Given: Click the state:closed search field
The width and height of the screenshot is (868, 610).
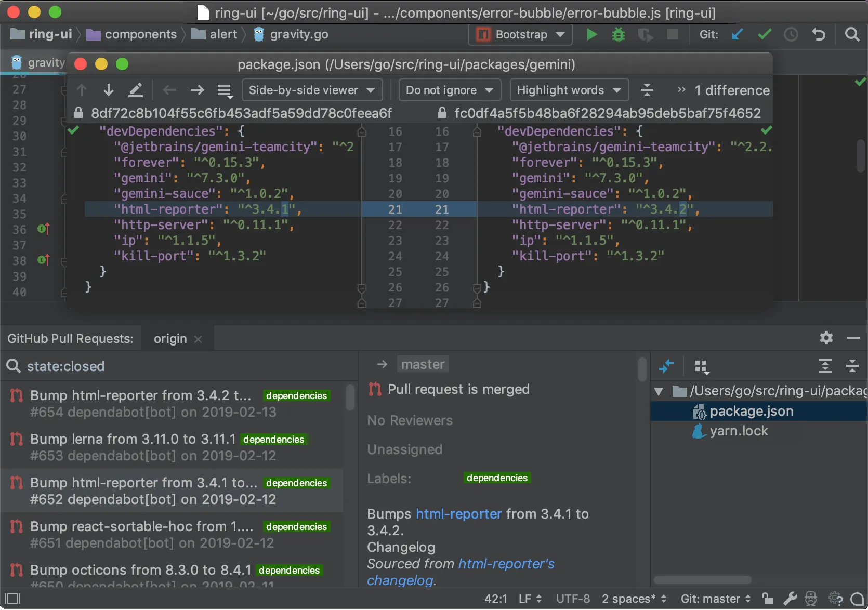Looking at the screenshot, I should click(x=177, y=366).
